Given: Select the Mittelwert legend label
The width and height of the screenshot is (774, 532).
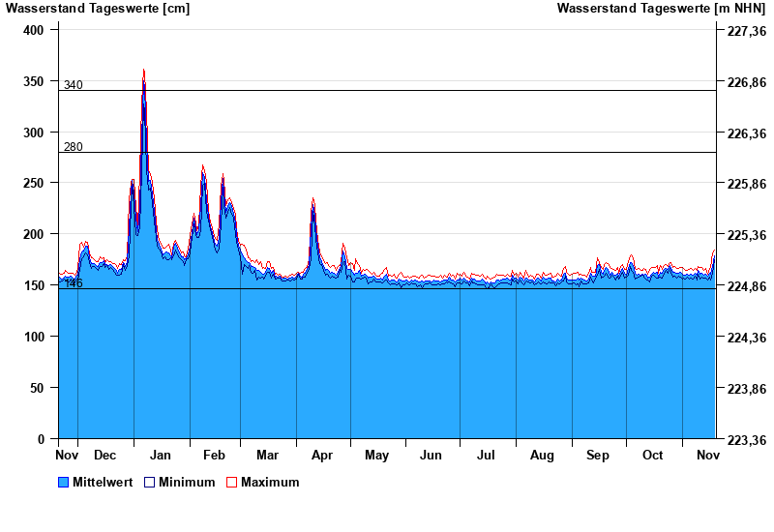Looking at the screenshot, I should pyautogui.click(x=104, y=482).
